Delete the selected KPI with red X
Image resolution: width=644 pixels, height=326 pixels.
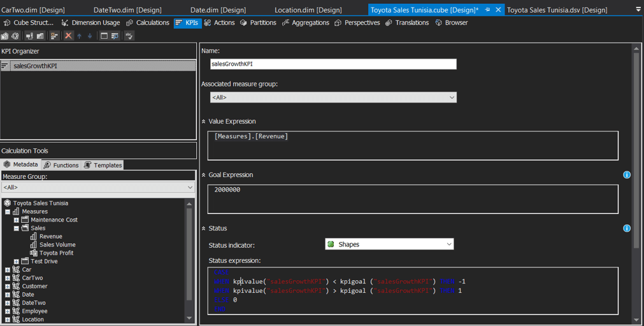click(68, 36)
